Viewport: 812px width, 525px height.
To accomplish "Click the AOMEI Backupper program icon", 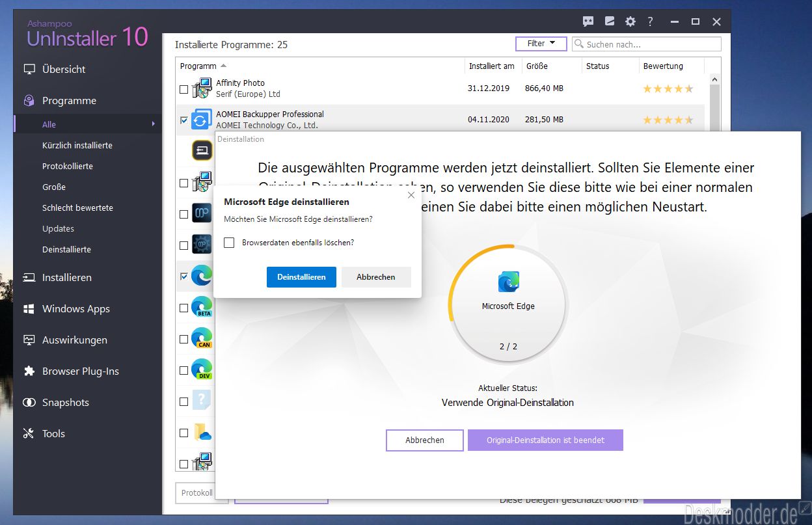I will click(x=202, y=120).
